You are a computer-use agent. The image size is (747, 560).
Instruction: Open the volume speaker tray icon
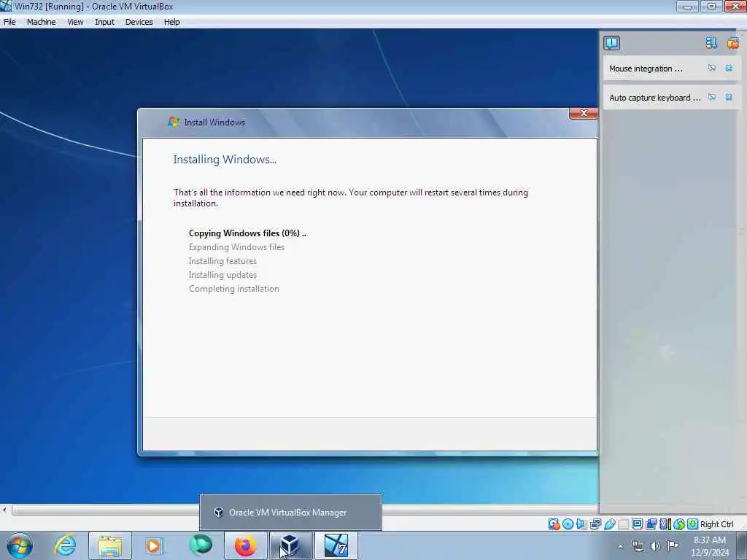coord(656,546)
